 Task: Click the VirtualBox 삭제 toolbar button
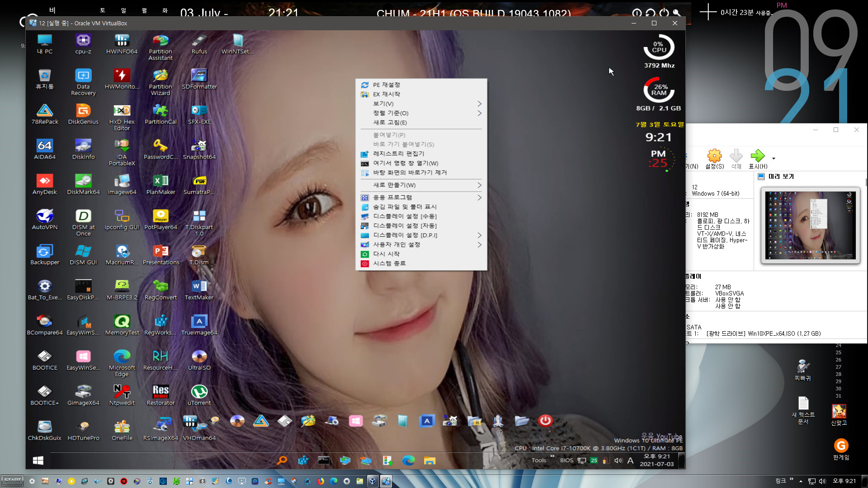pos(736,159)
